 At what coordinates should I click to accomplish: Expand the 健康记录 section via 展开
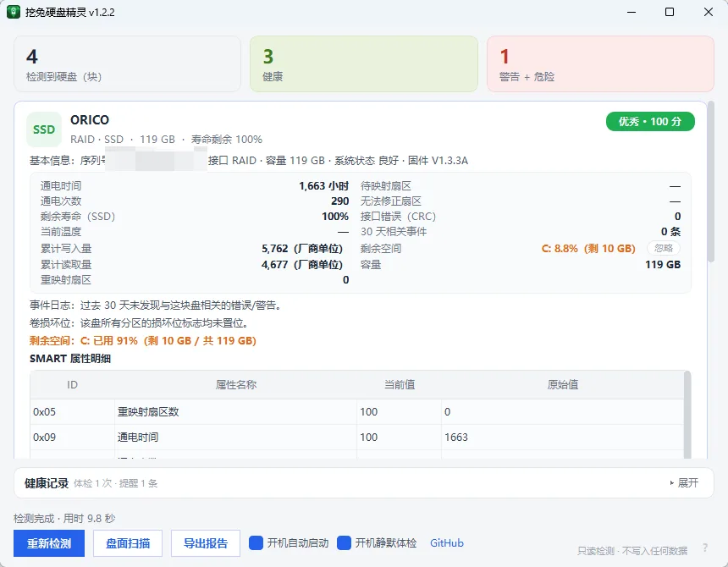click(684, 483)
